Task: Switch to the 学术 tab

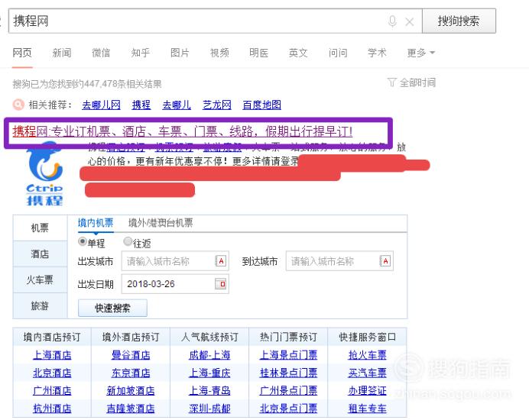Action: (377, 53)
